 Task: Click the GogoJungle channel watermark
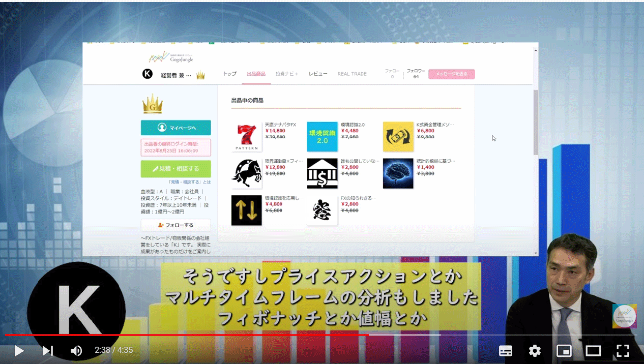[x=624, y=316]
